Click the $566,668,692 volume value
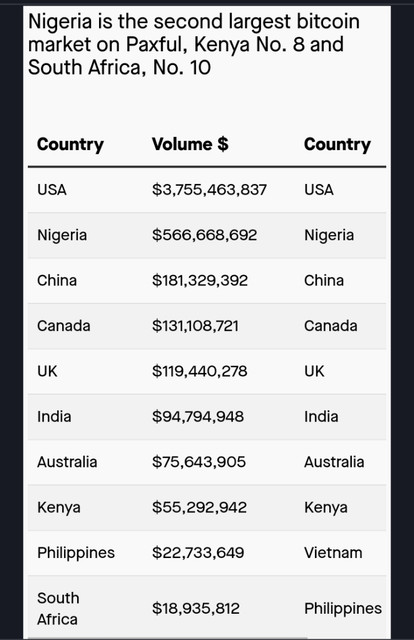This screenshot has width=414, height=640. pyautogui.click(x=205, y=235)
